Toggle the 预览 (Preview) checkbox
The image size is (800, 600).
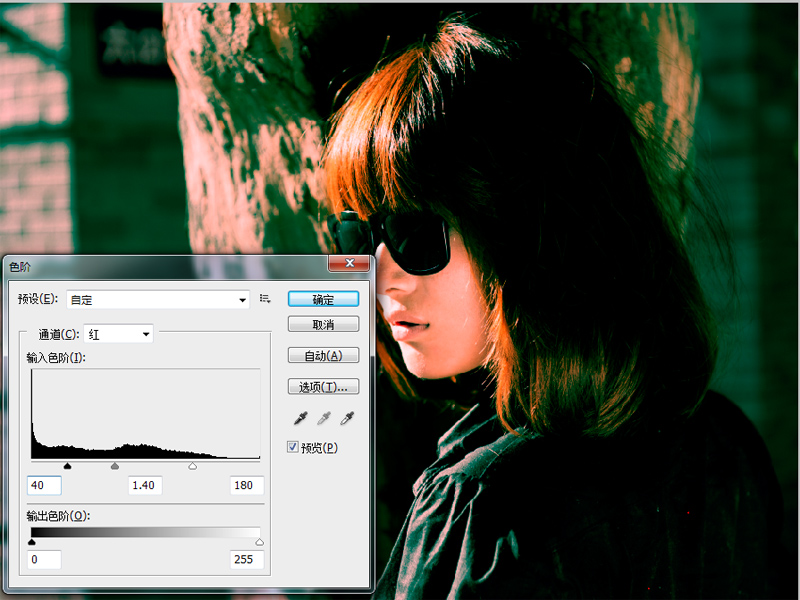[x=293, y=447]
